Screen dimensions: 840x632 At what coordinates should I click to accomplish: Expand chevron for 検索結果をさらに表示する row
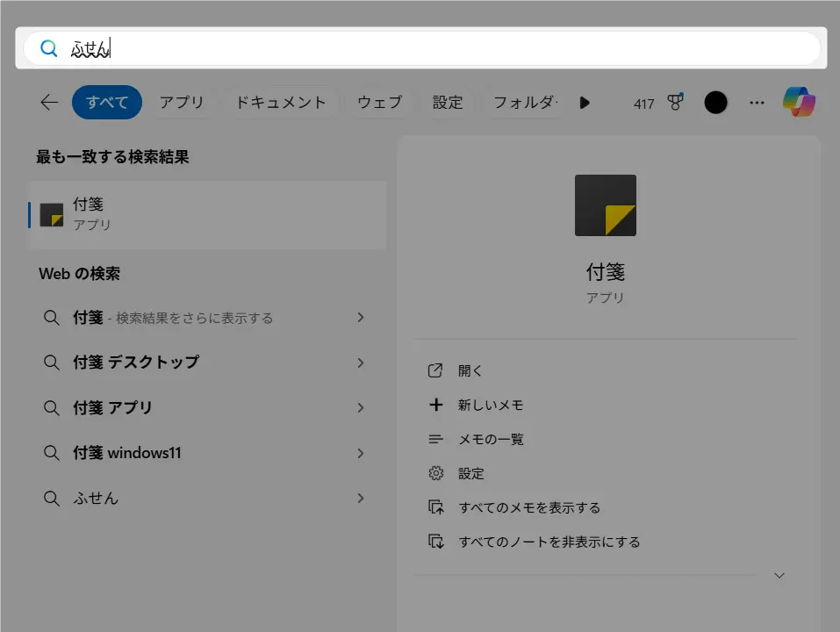click(x=361, y=318)
